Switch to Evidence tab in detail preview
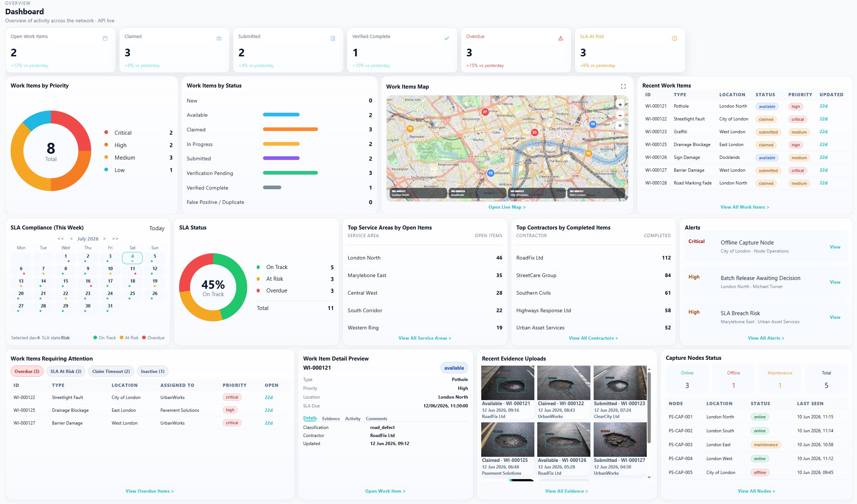This screenshot has width=857, height=504. [x=331, y=418]
